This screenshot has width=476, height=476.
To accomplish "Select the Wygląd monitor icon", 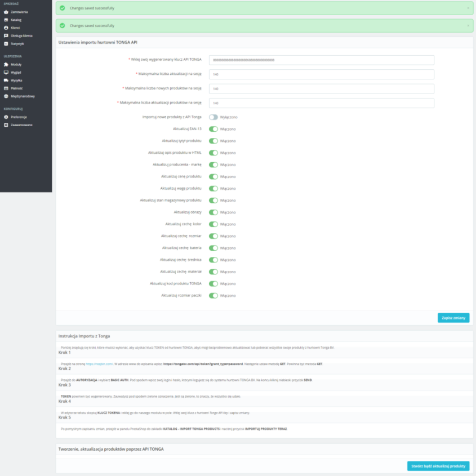I will tap(6, 72).
